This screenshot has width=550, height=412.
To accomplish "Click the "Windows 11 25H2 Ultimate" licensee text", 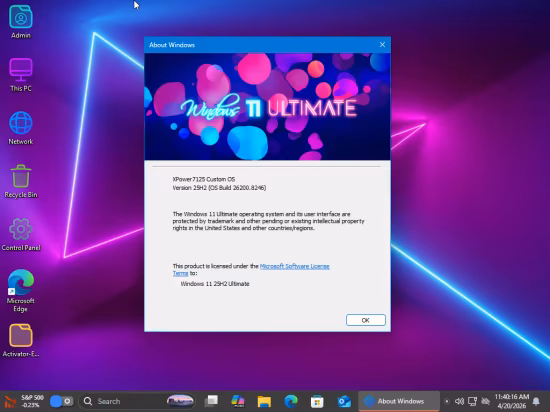I will click(x=215, y=284).
